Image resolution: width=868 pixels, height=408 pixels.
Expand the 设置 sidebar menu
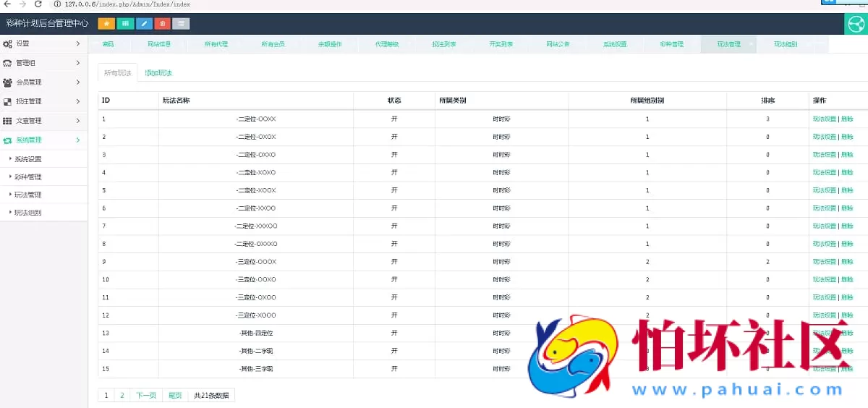[43, 43]
